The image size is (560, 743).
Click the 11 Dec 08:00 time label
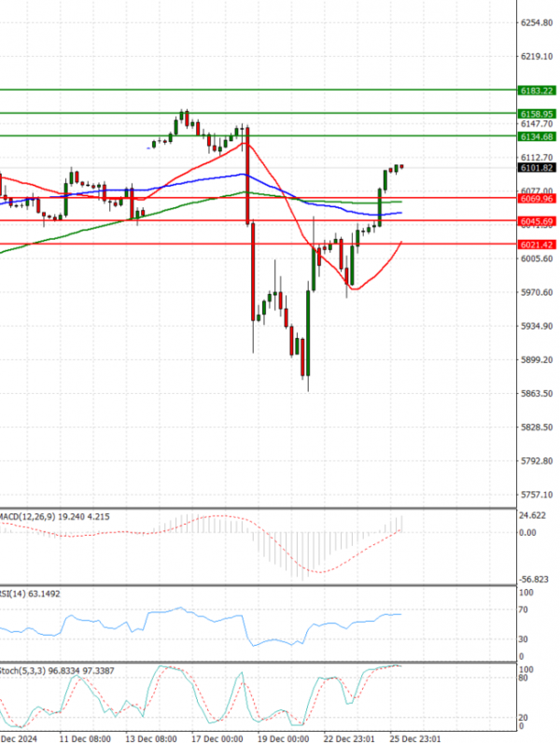point(85,738)
